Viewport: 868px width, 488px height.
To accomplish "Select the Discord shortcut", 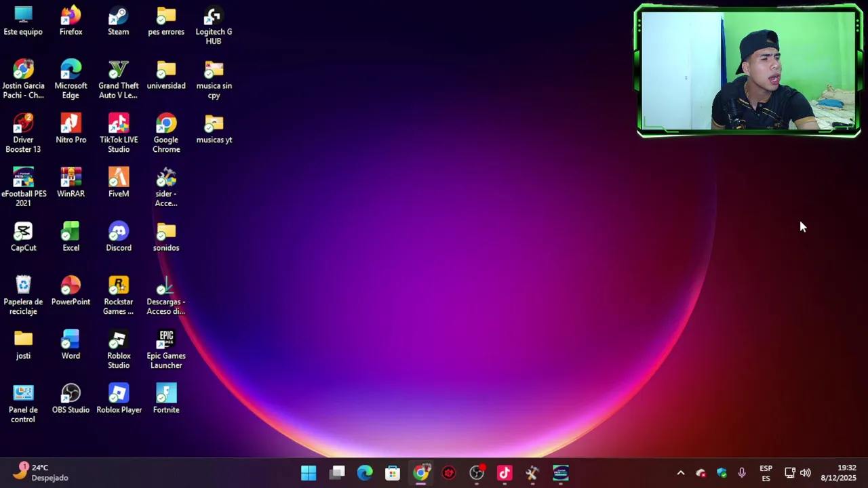I will click(118, 238).
